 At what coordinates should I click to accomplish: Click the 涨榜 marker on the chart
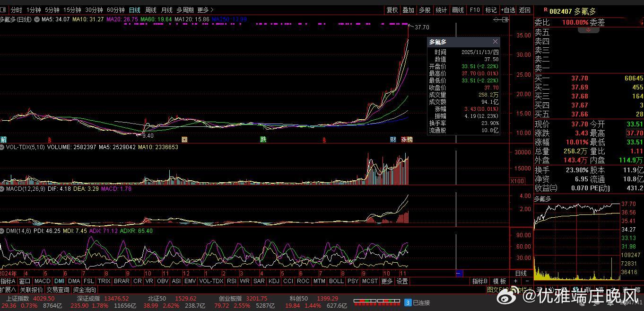tap(407, 140)
